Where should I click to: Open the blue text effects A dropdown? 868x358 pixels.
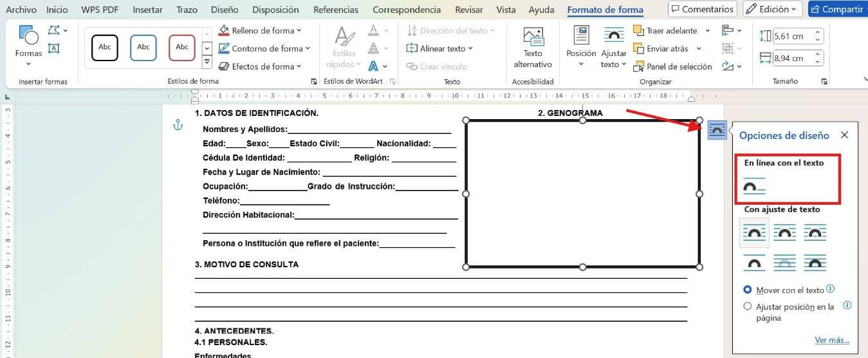[x=378, y=66]
